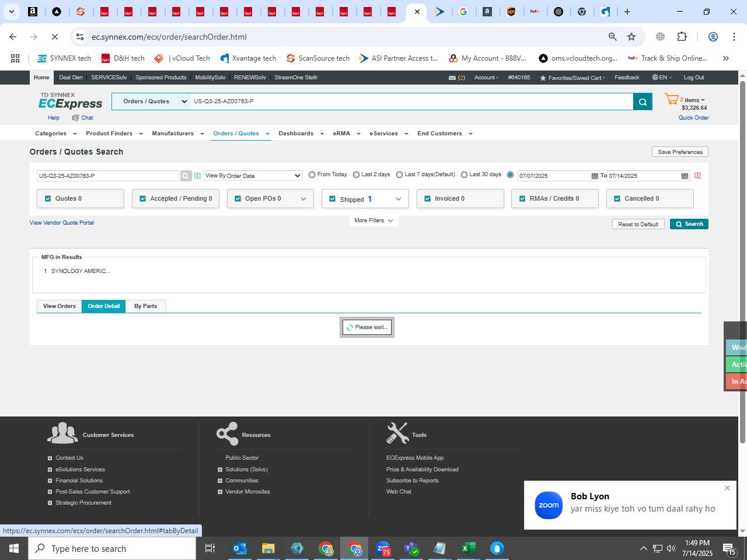Click the browser zoom magnifier icon
The width and height of the screenshot is (747, 560).
click(612, 37)
